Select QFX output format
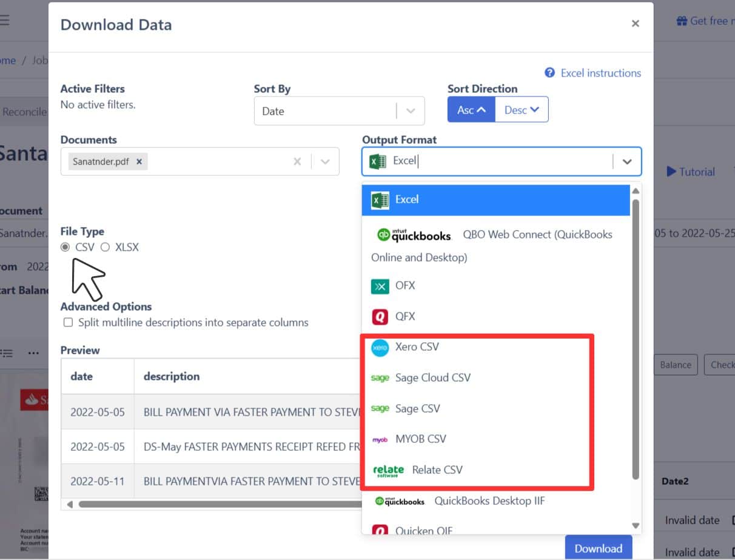Image resolution: width=735 pixels, height=560 pixels. [495, 317]
